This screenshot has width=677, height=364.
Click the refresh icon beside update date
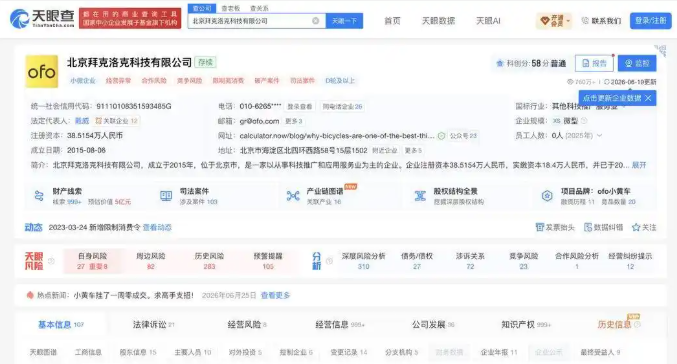click(607, 82)
